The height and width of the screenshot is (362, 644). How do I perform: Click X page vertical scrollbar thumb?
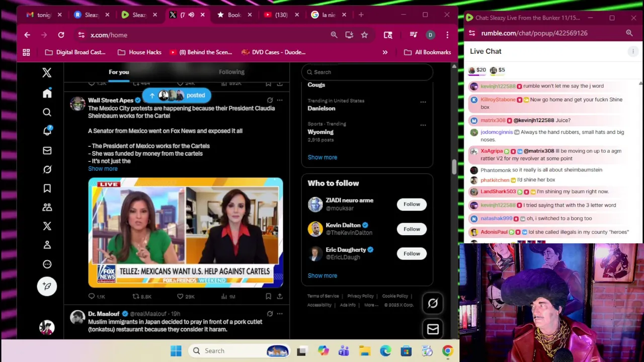pyautogui.click(x=454, y=167)
